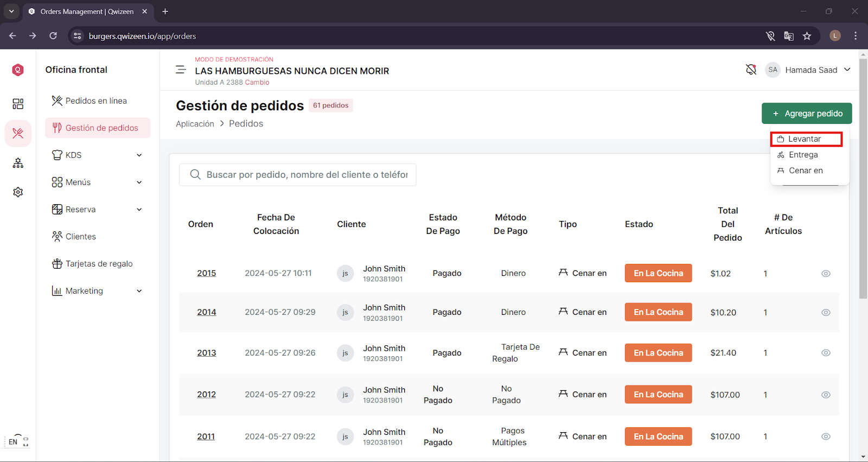Expand the Marketing menu chevron

coord(139,291)
